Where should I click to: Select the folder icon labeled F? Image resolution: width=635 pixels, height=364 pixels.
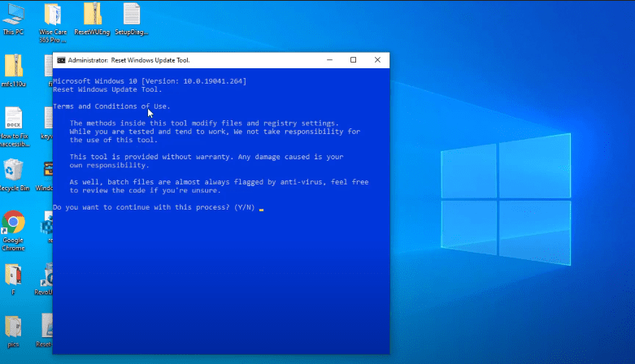(13, 279)
